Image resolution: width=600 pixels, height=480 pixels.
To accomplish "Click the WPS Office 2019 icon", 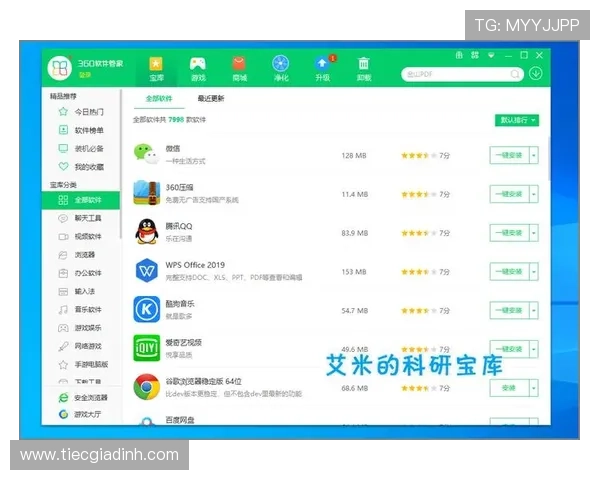I will (147, 270).
